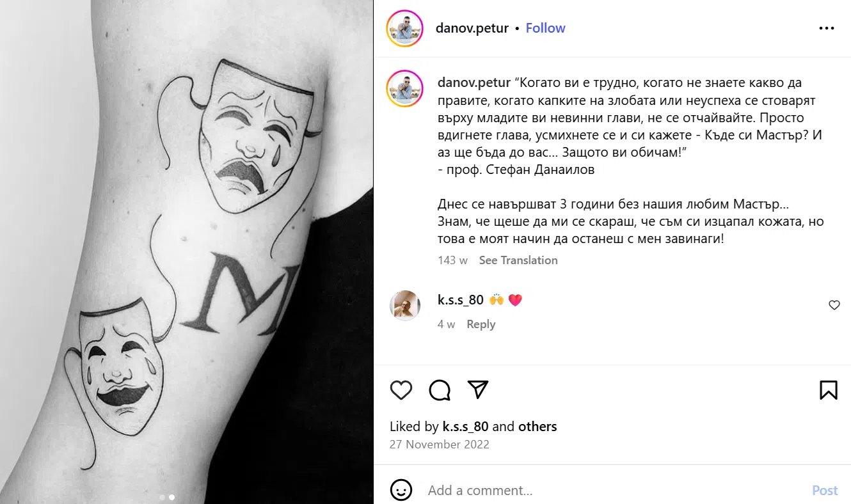The image size is (851, 504).
Task: Show the others who liked the post
Action: coord(537,427)
